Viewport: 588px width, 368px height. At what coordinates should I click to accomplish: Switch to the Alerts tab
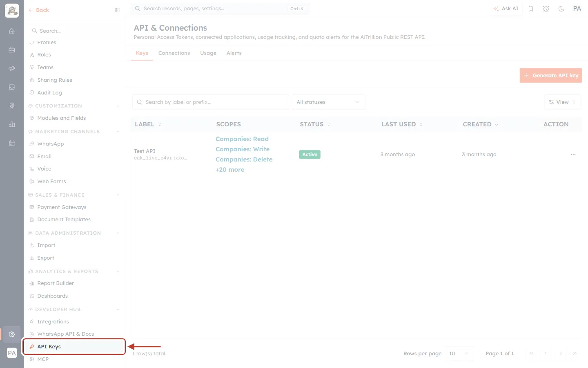[234, 53]
